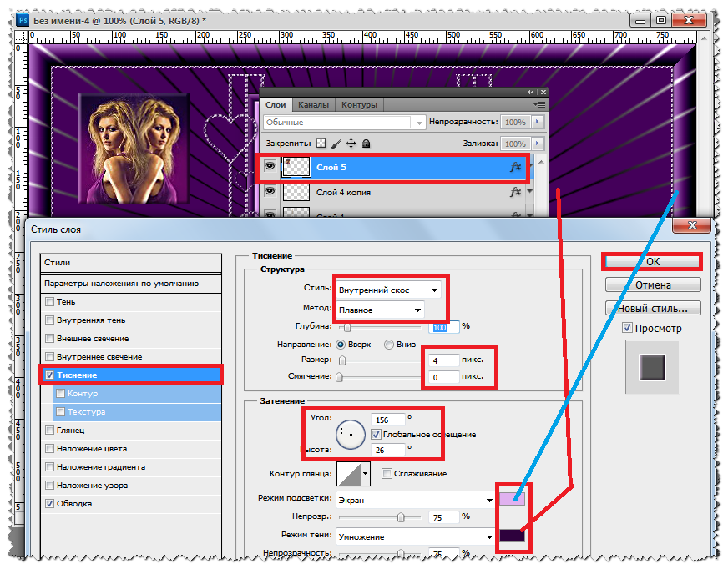Click the fx icon on Слой 4 копия

[515, 192]
